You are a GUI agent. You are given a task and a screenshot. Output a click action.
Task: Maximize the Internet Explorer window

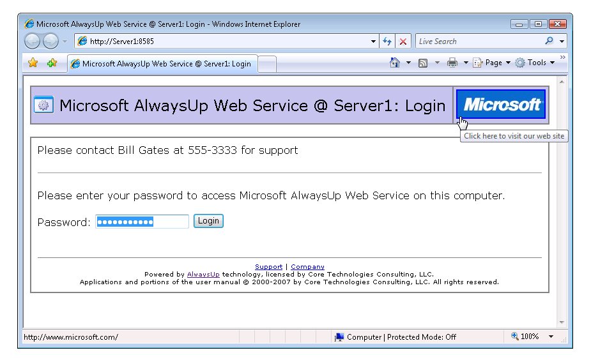(x=538, y=24)
